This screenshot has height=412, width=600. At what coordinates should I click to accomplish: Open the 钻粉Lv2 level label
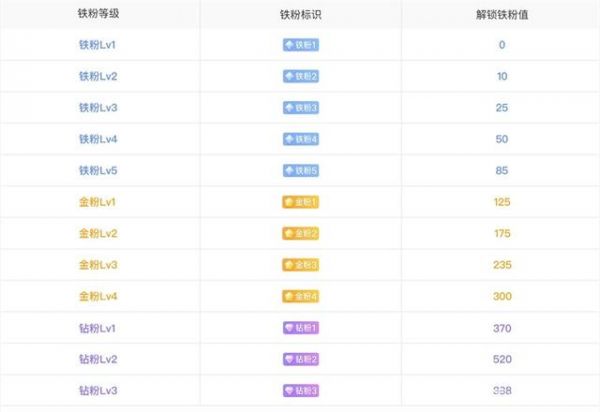coord(98,359)
